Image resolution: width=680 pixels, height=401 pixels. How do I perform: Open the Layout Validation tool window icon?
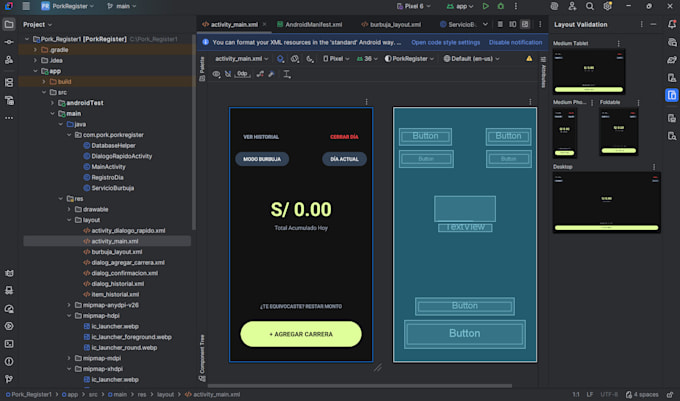pyautogui.click(x=672, y=95)
